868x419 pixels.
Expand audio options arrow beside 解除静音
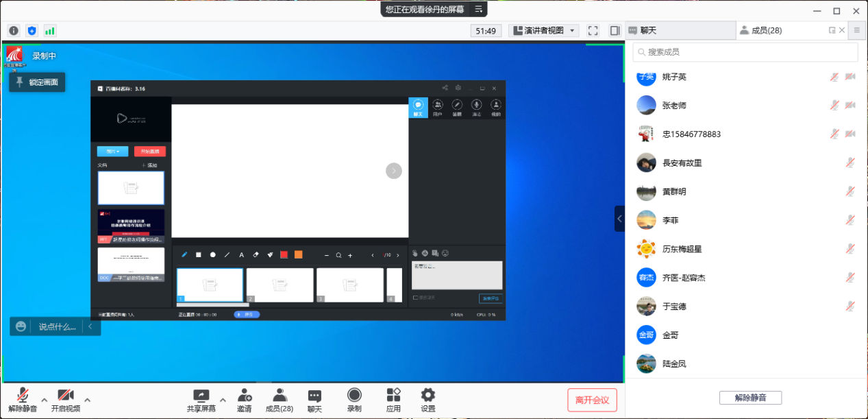pyautogui.click(x=45, y=400)
